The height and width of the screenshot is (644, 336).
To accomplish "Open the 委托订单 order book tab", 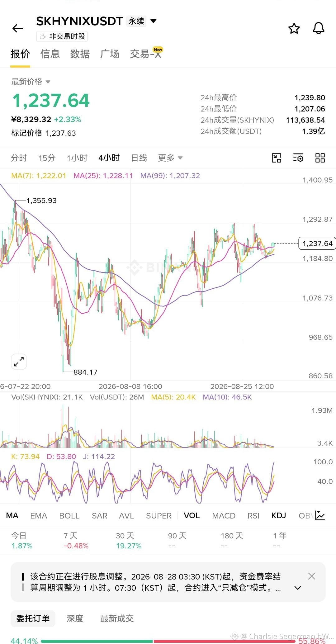I will pos(33,618).
